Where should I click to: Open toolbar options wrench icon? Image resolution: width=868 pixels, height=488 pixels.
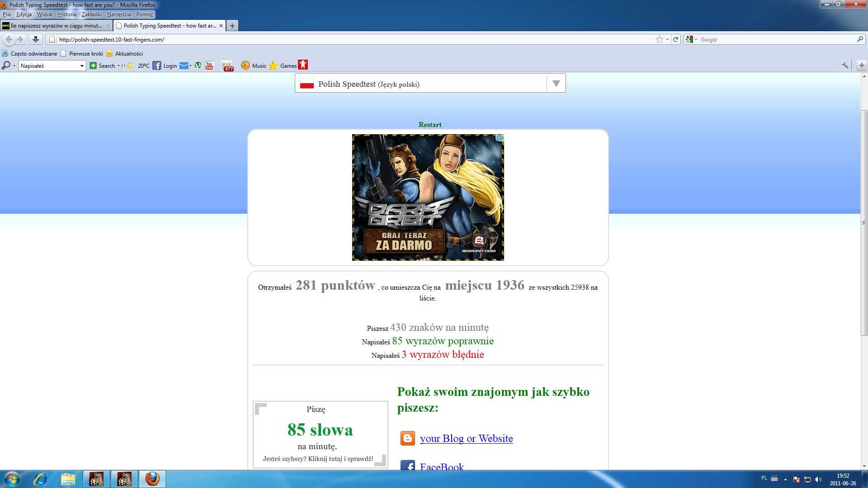pyautogui.click(x=844, y=66)
